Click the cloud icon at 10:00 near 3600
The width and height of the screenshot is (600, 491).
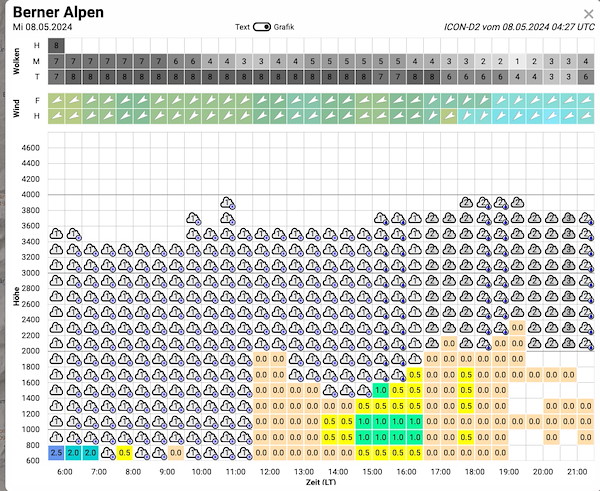coord(193,219)
